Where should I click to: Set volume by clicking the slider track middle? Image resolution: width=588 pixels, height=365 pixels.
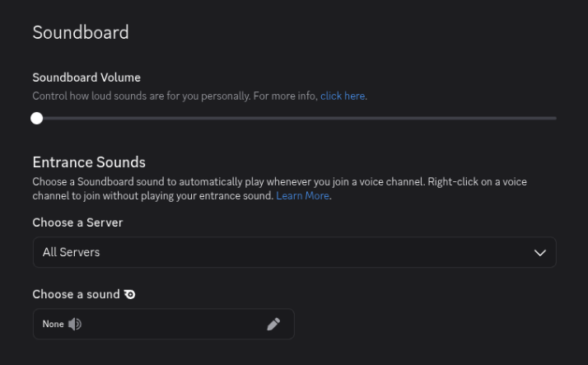(296, 118)
